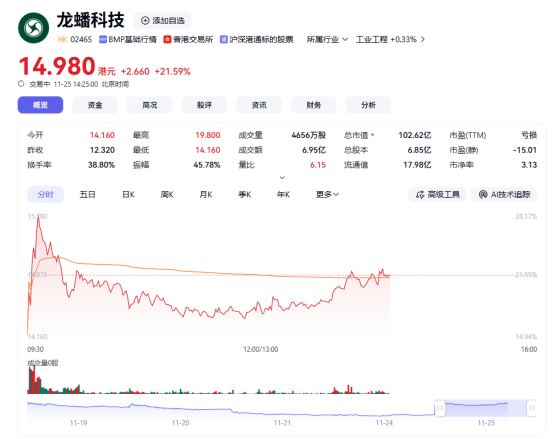Open the 财务 tab
Screen dimensions: 554x439
[x=313, y=105]
